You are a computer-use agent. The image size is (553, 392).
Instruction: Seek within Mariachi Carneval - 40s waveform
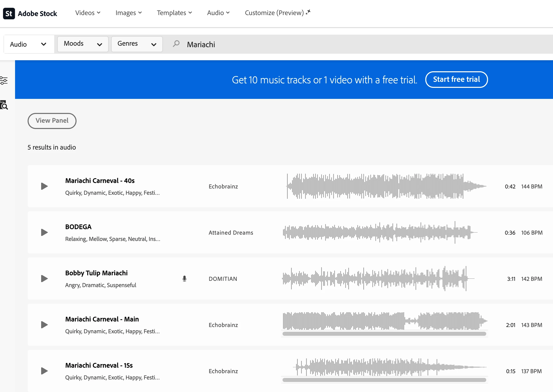[386, 186]
